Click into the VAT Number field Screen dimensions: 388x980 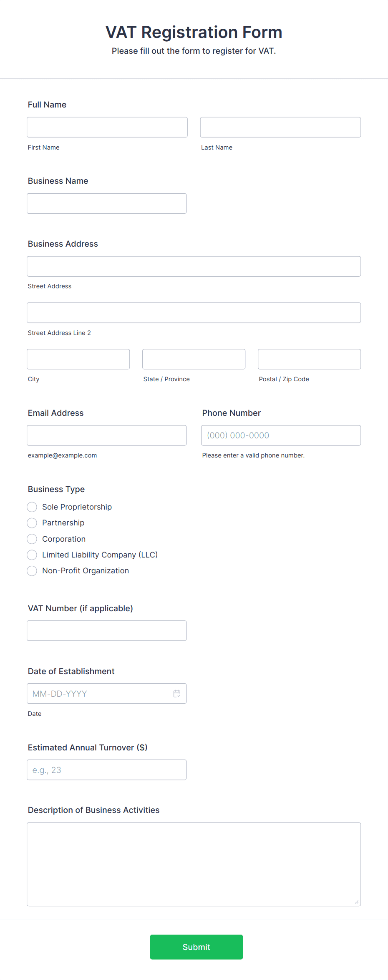(106, 630)
